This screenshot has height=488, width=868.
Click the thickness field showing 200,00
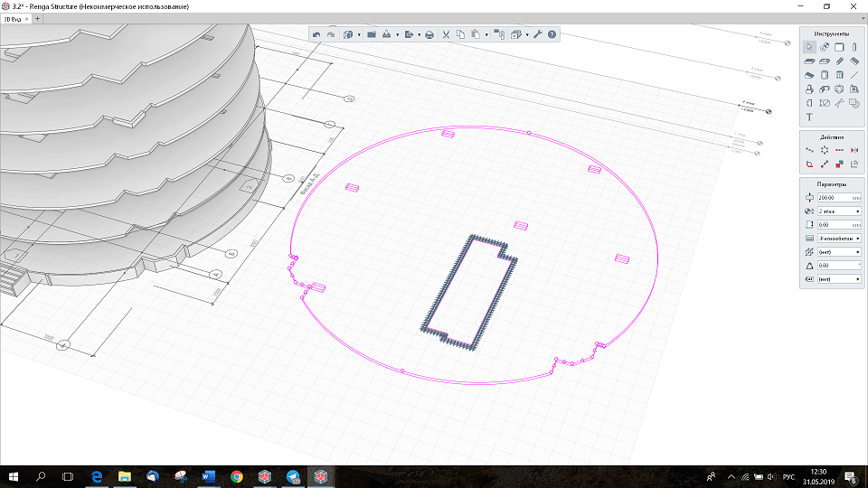pyautogui.click(x=839, y=198)
